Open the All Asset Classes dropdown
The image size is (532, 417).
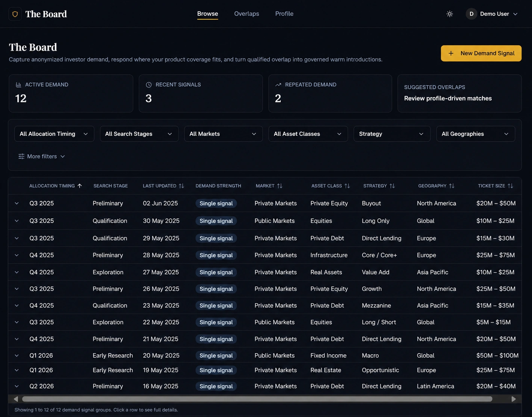point(308,134)
